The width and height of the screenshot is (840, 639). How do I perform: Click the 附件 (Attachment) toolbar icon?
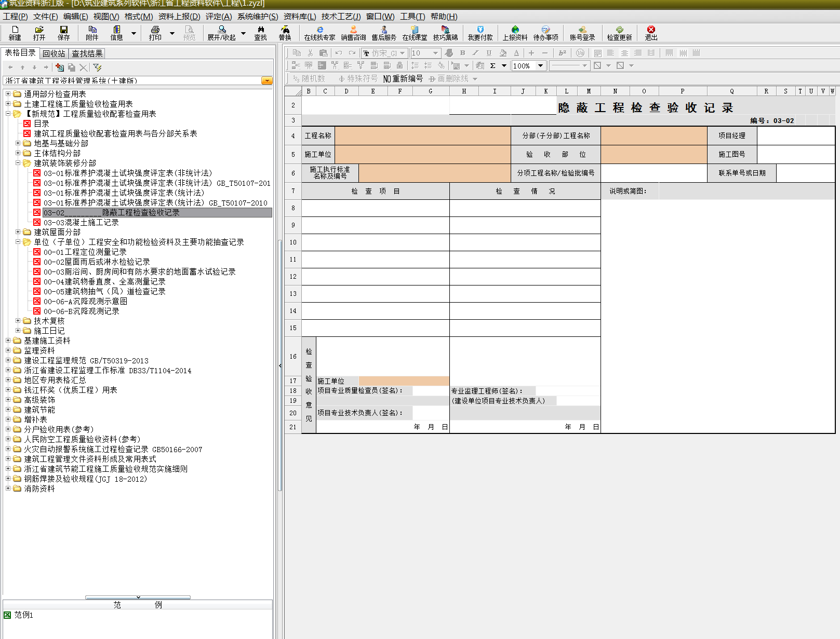(92, 33)
